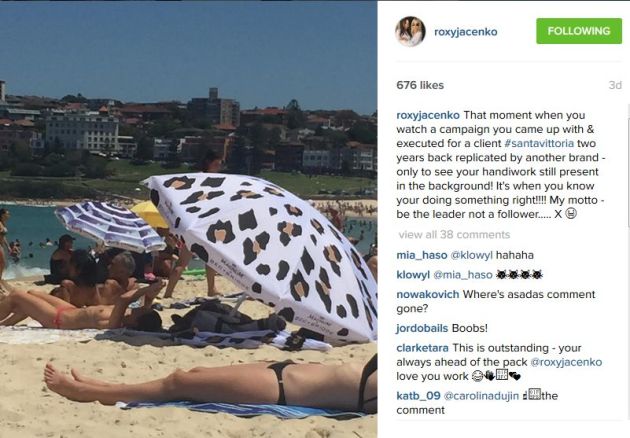
Task: Toggle the green FOLLOWING button
Action: (x=579, y=31)
